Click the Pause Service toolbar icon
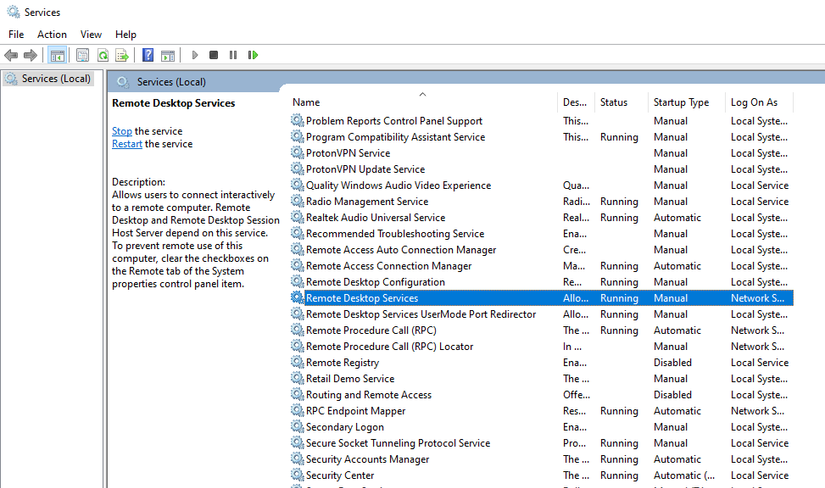The image size is (825, 488). click(233, 55)
